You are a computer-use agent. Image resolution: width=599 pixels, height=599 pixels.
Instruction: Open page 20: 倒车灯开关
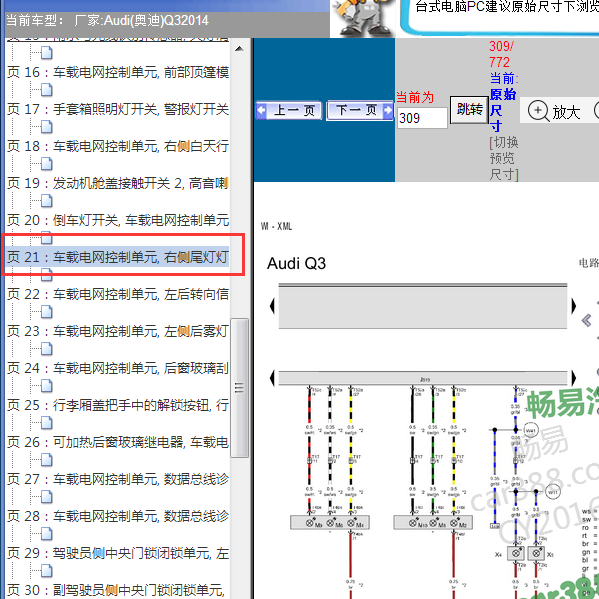pyautogui.click(x=118, y=220)
